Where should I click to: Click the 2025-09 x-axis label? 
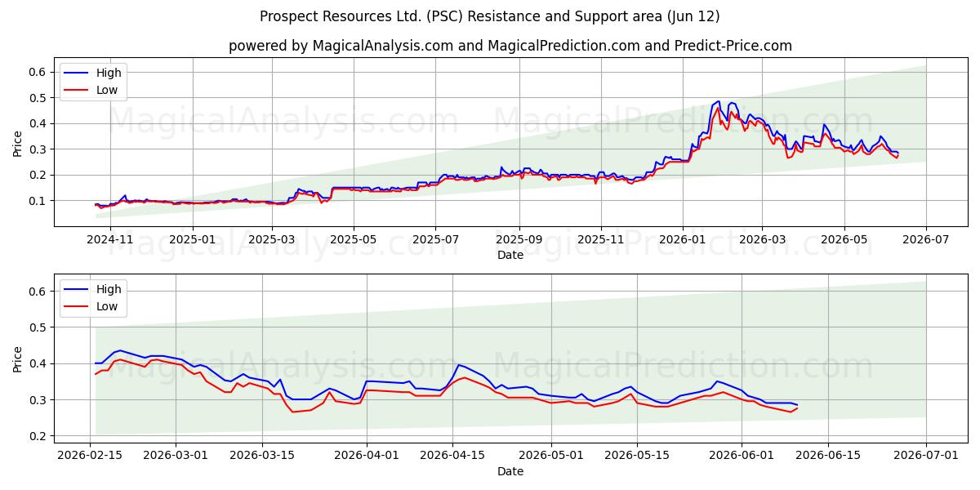click(x=519, y=239)
